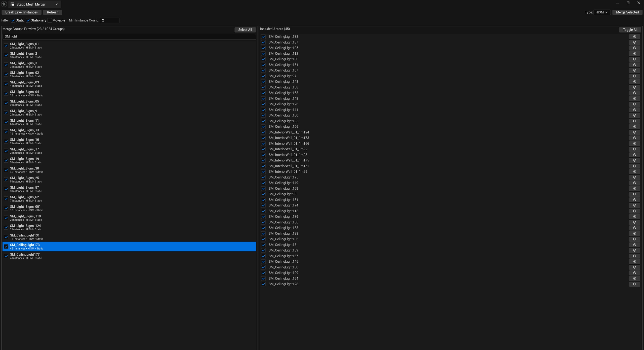Image resolution: width=644 pixels, height=350 pixels.
Task: Disable the Stationary filter checkbox
Action: point(28,20)
